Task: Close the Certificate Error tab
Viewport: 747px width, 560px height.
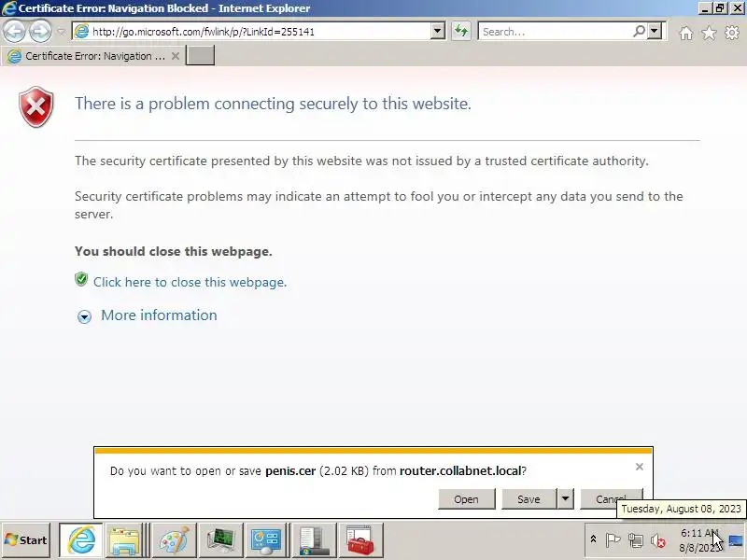Action: [x=176, y=56]
